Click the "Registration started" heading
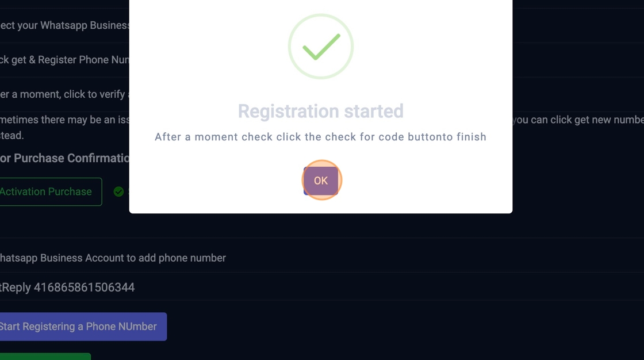The image size is (644, 360). tap(321, 111)
